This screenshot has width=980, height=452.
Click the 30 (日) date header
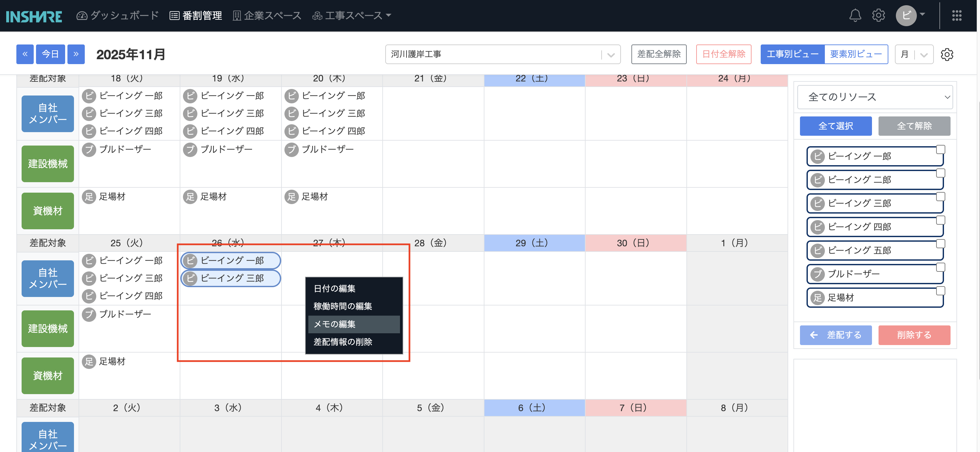[636, 243]
